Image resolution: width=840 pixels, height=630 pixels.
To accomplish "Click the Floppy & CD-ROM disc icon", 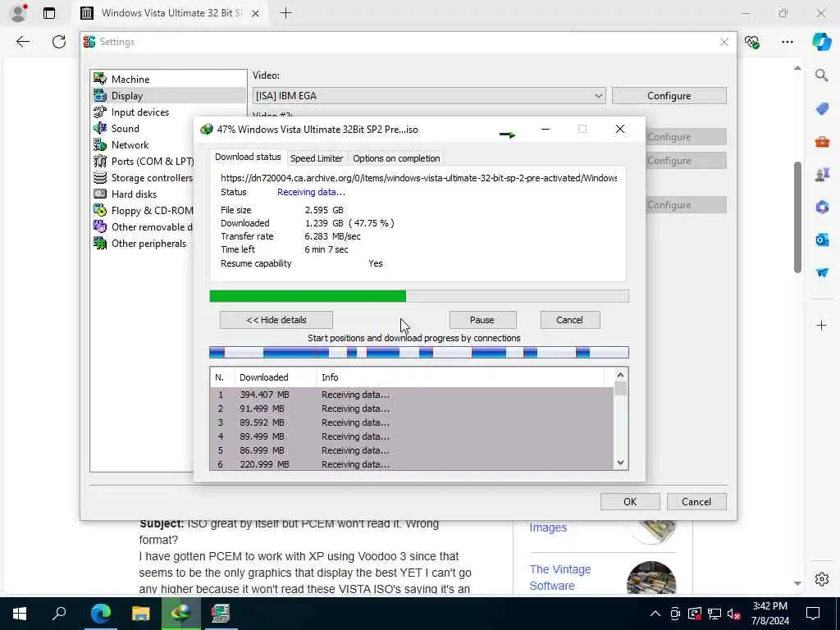I will click(x=100, y=211).
